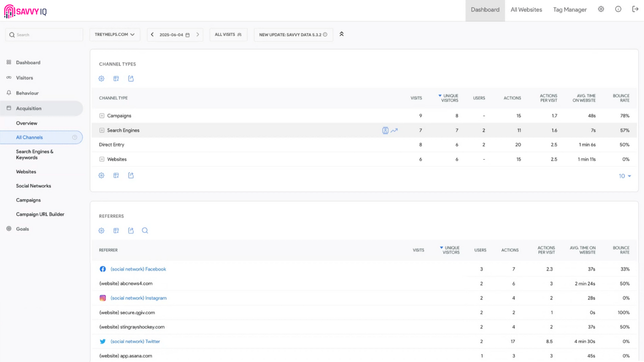
Task: Click the ALL VISITS segment button
Action: (228, 35)
